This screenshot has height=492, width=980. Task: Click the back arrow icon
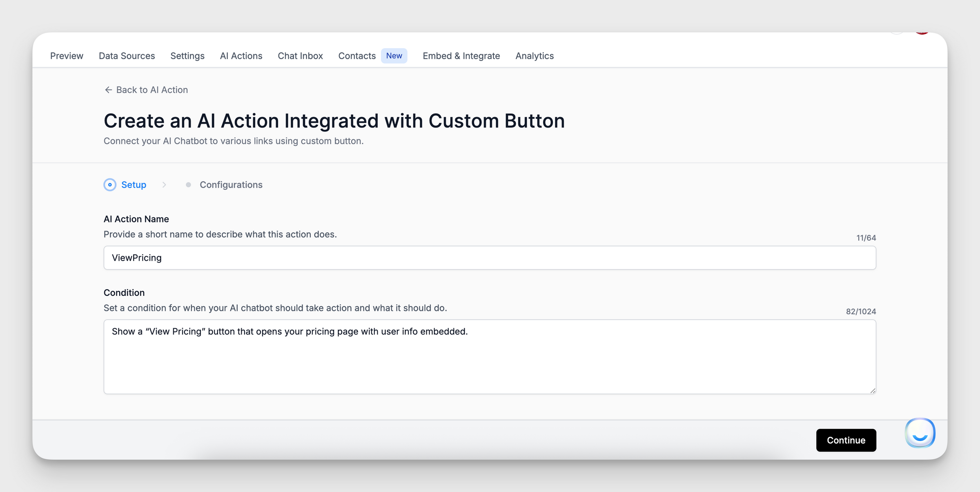coord(108,90)
